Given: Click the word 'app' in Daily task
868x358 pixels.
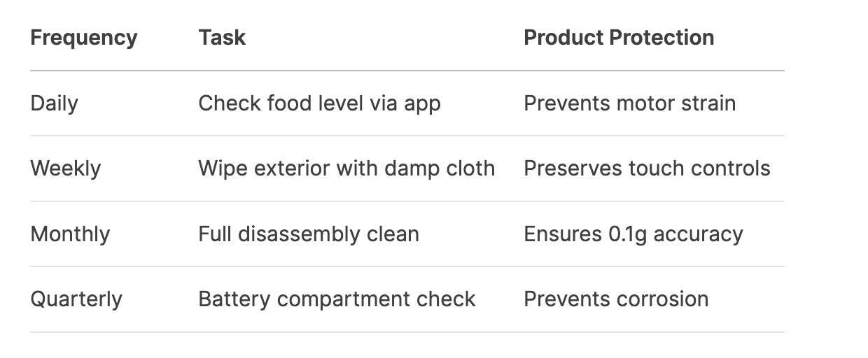Looking at the screenshot, I should click(422, 104).
